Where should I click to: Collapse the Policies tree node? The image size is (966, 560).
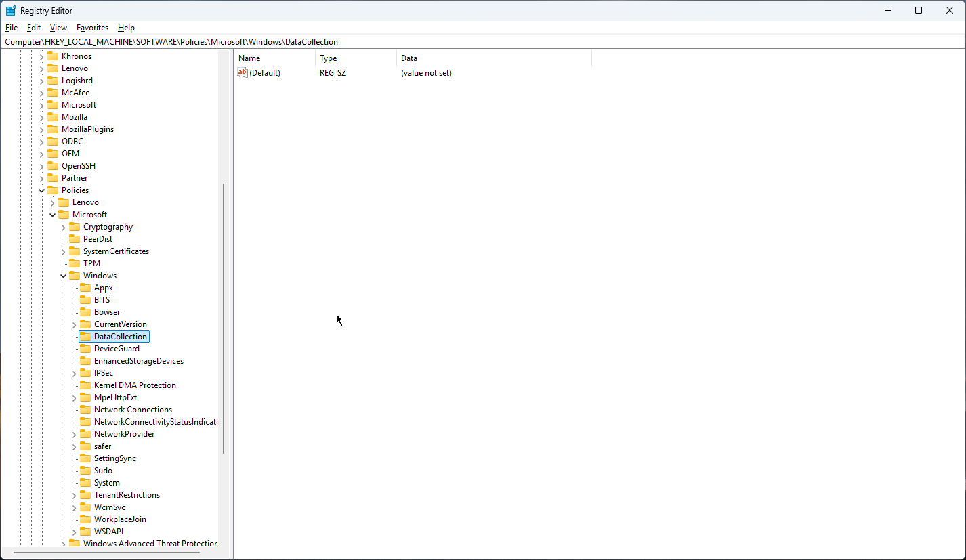click(x=42, y=190)
